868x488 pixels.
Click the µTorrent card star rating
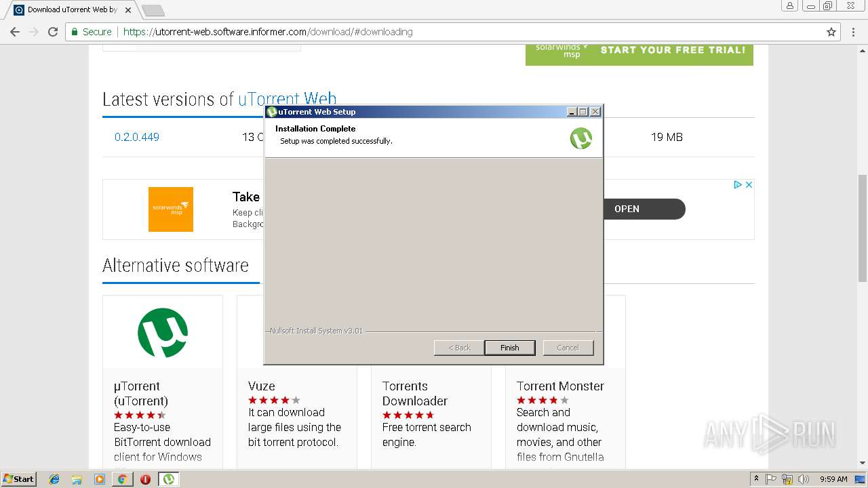pos(140,415)
